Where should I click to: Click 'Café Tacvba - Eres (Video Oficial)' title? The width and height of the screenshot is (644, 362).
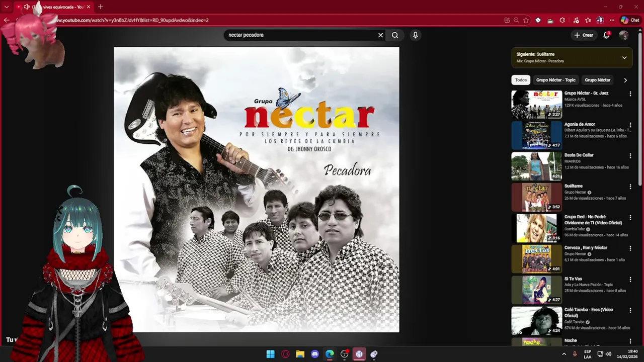(x=589, y=313)
